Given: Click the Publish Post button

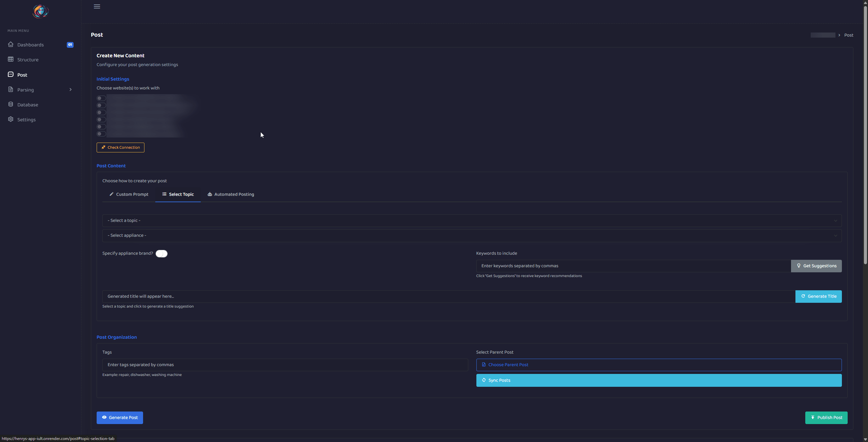Looking at the screenshot, I should [826, 418].
